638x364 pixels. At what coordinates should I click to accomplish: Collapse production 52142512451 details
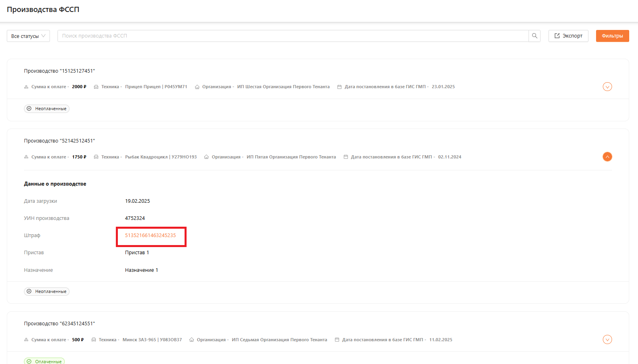607,157
